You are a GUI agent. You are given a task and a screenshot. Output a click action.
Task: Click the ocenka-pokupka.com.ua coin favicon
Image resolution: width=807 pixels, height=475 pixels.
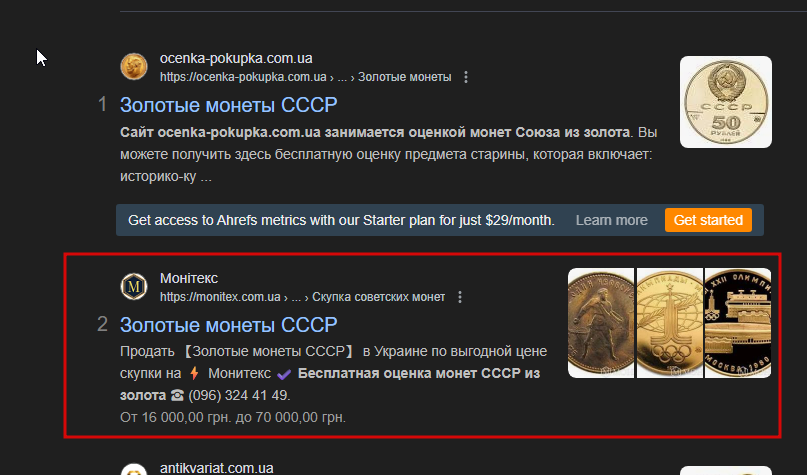pos(134,66)
